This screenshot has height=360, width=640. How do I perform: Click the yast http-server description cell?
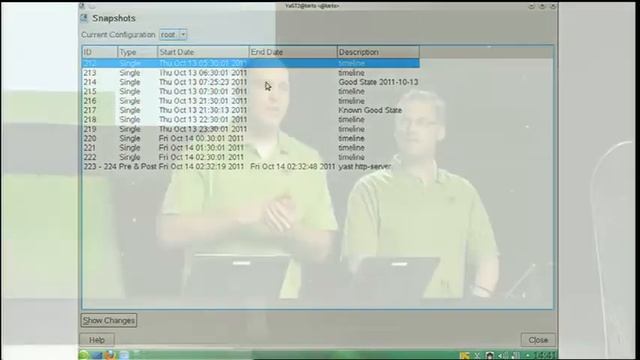click(x=364, y=167)
